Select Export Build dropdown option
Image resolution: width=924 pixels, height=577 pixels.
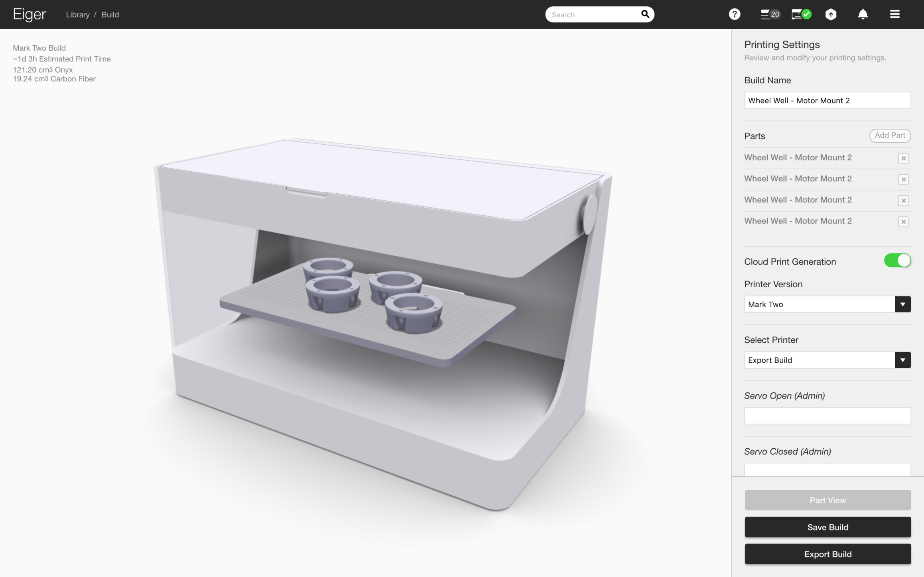pos(827,359)
